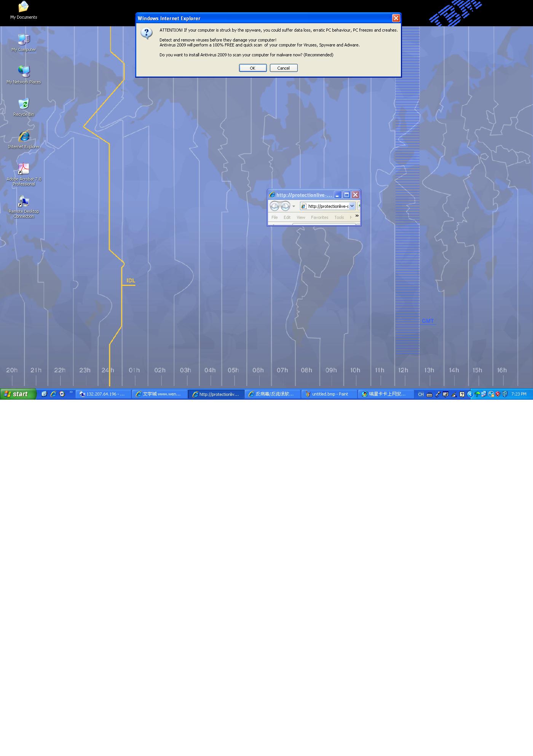Go forward in the protectionlive browser window
Image resolution: width=533 pixels, height=756 pixels.
tap(285, 206)
